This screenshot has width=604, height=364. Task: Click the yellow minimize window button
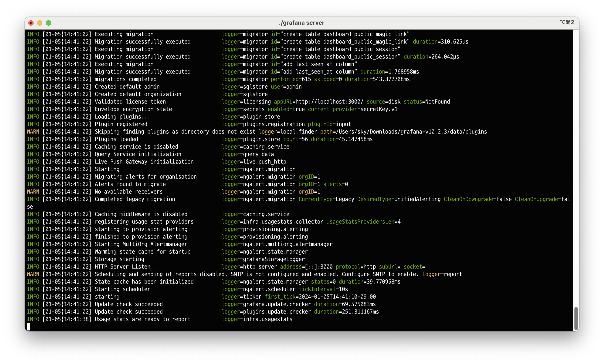40,23
